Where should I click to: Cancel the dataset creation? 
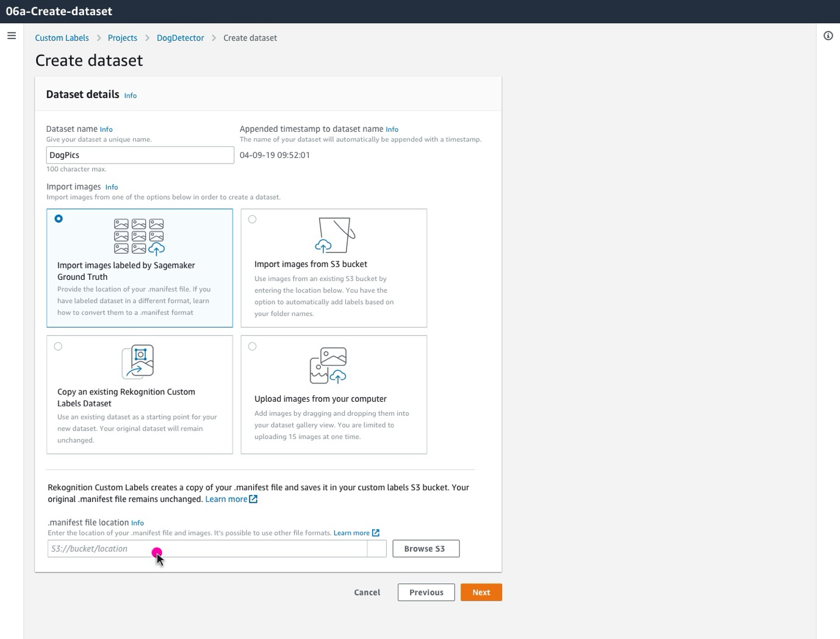367,592
